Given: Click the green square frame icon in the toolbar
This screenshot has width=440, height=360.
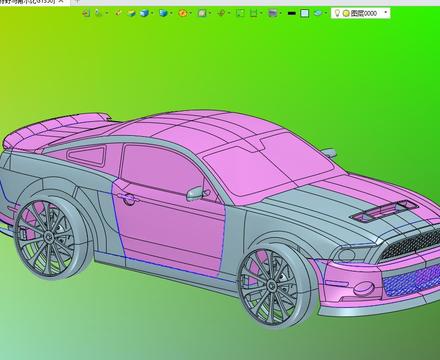Looking at the screenshot, I should tap(240, 13).
